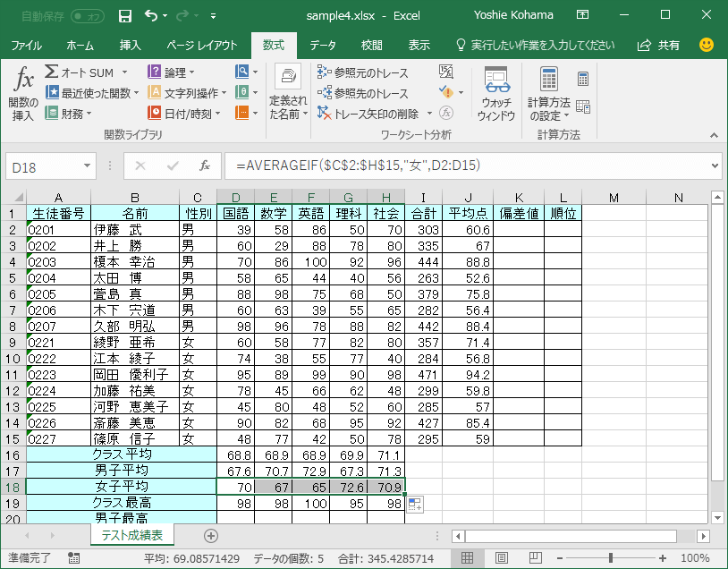728x569 pixels.
Task: Switch to the Home (ホーム) tab
Action: 80,45
